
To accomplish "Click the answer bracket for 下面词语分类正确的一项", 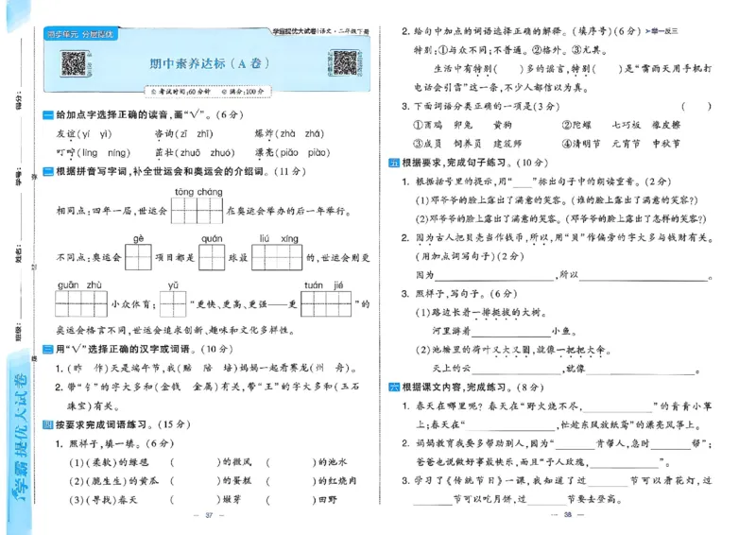I will tap(696, 106).
